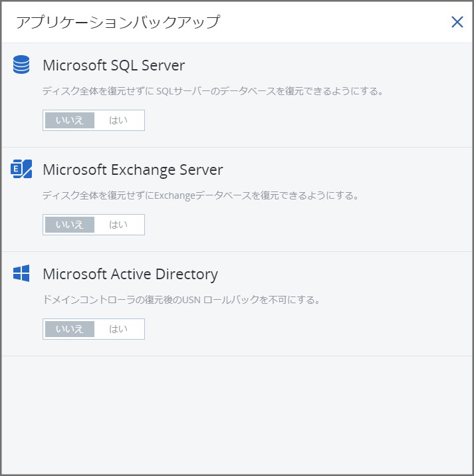The width and height of the screenshot is (474, 476).
Task: Click the Exchange database description text
Action: coord(200,195)
